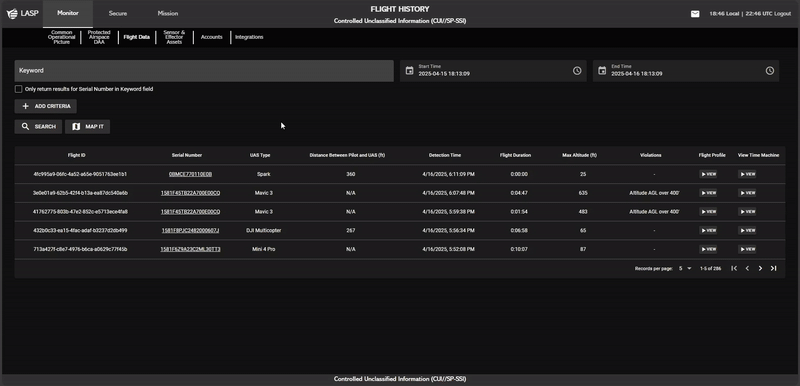Open the Accounts sub-tab
The image size is (800, 386).
click(212, 37)
